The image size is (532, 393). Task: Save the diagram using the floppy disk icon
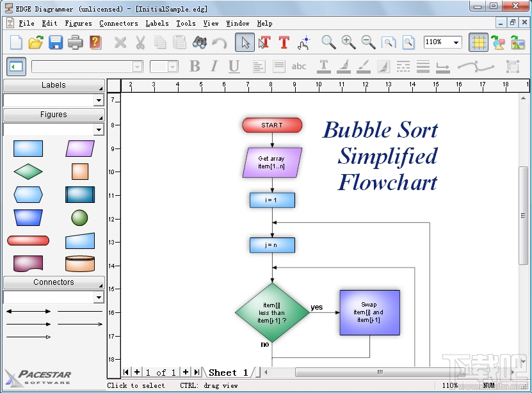pos(55,42)
